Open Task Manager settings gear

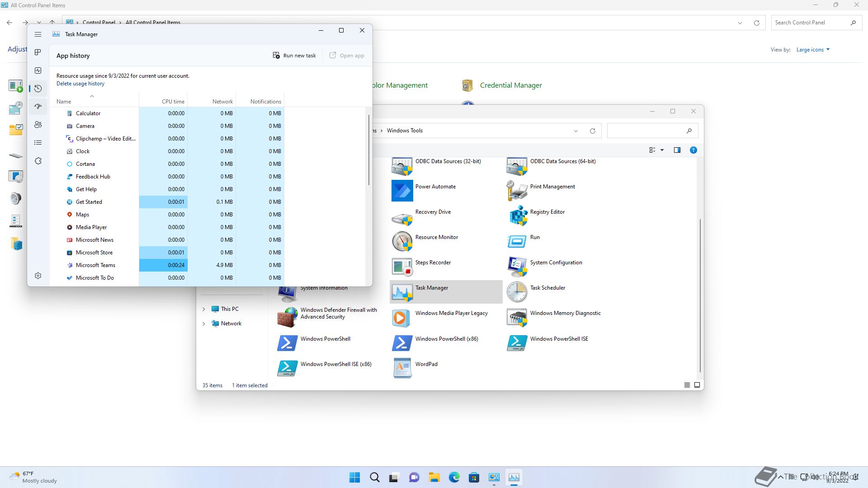(x=38, y=276)
